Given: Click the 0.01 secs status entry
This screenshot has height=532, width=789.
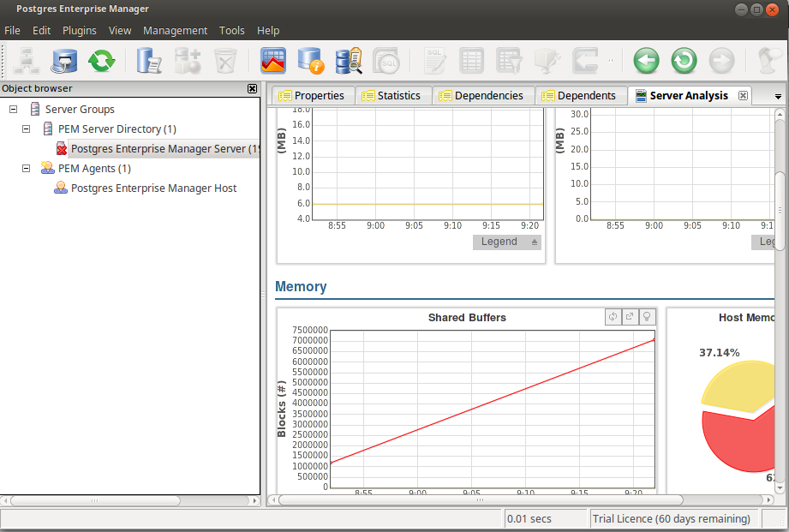Looking at the screenshot, I should [x=529, y=519].
